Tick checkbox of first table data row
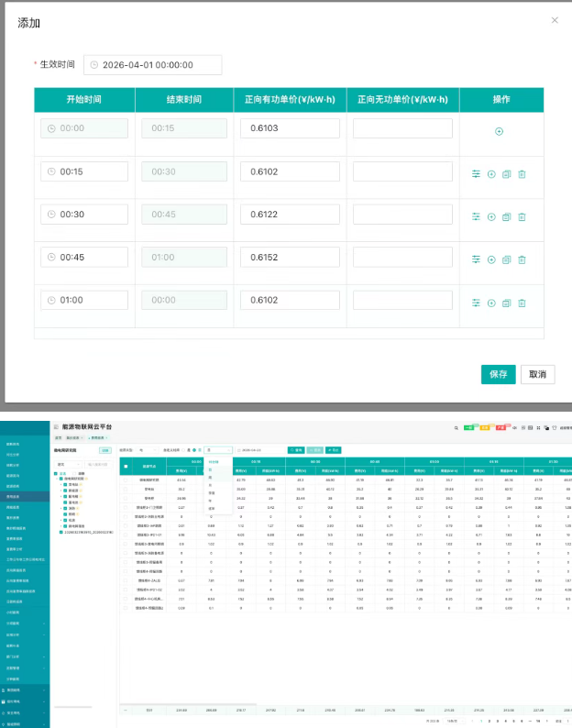572x728 pixels. point(126,480)
